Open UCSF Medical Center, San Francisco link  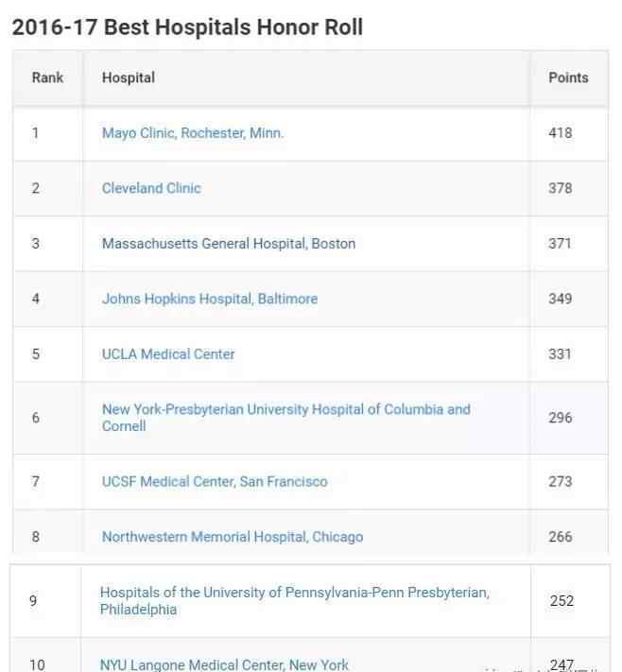pyautogui.click(x=215, y=481)
